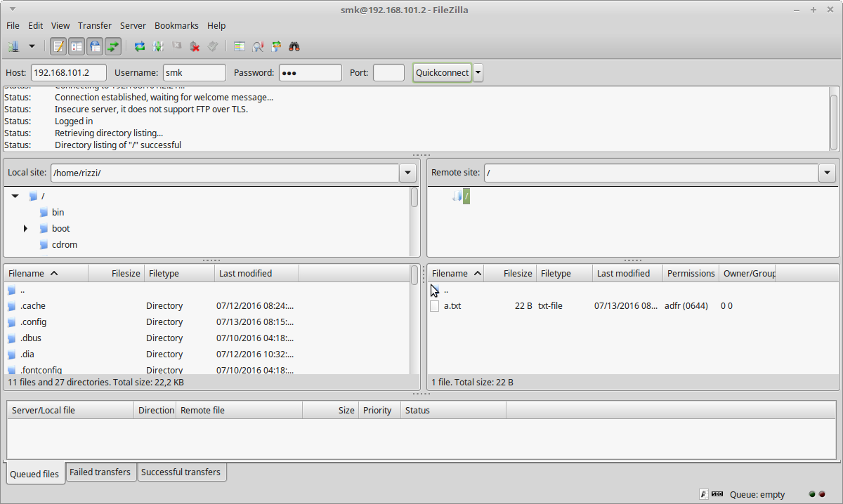Open the Server menu
Viewport: 843px width, 504px height.
[133, 25]
